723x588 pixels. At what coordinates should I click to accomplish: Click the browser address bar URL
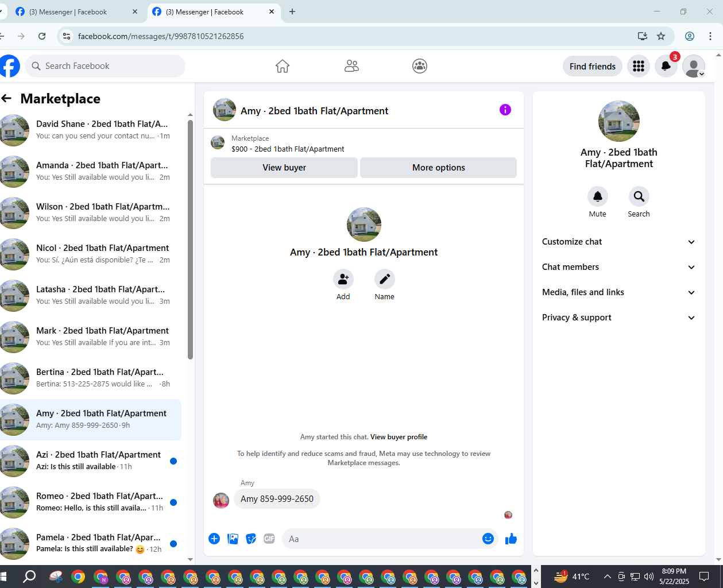click(x=161, y=36)
